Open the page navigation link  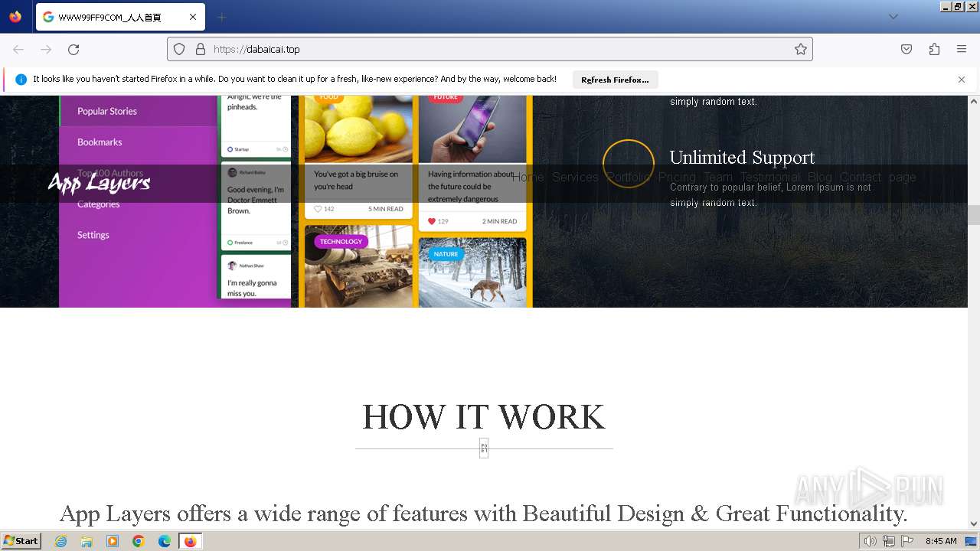click(902, 177)
